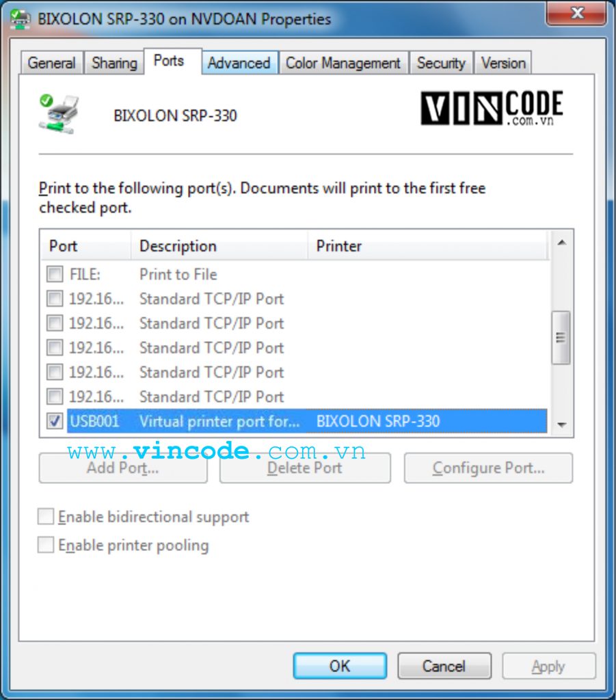This screenshot has width=616, height=700.
Task: Switch to the General tab
Action: click(x=52, y=63)
